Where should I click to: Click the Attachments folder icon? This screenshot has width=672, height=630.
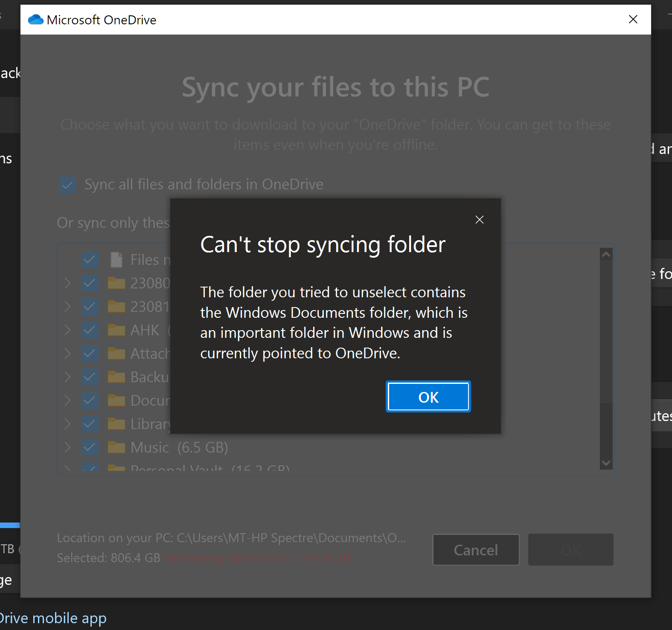pos(116,353)
